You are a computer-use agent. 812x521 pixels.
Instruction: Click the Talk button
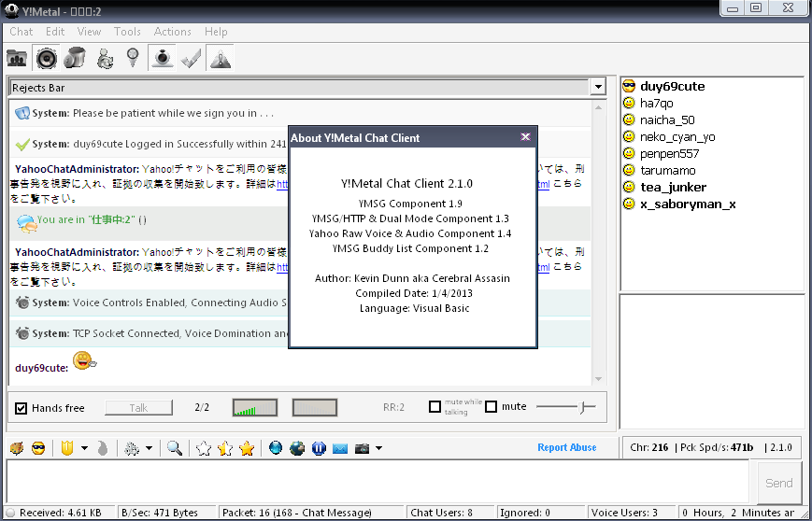139,408
